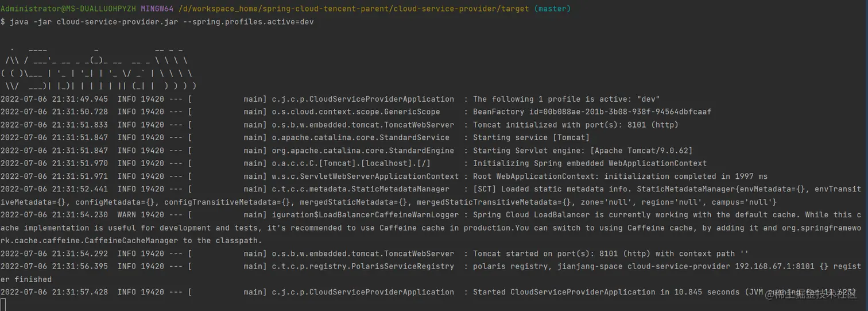The image size is (868, 311).
Task: Click the 'Root WebApplicationContext' initialization message
Action: coord(620,176)
